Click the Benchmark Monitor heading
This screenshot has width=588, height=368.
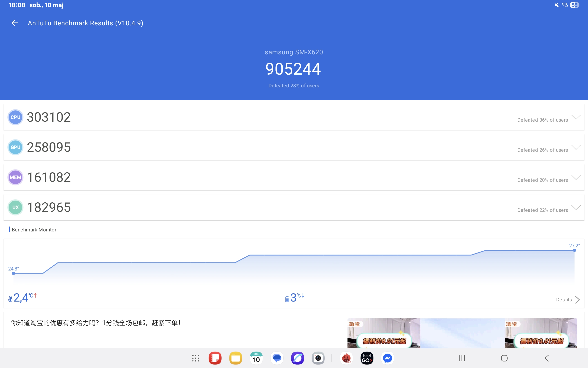tap(34, 230)
